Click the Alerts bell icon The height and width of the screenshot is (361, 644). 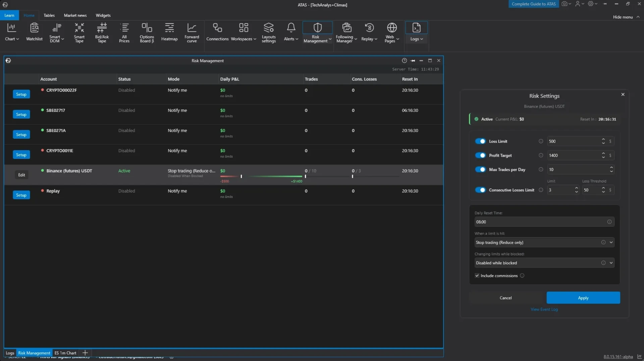click(x=291, y=27)
